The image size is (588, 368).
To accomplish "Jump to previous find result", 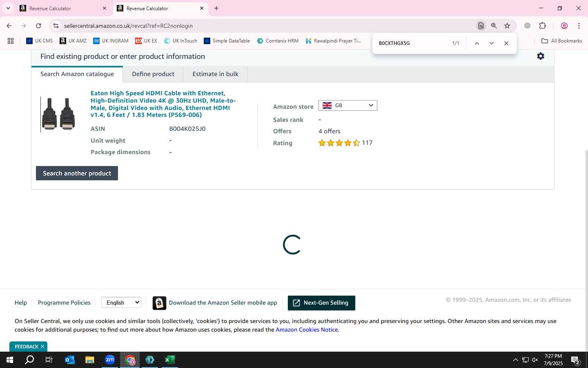I will (x=477, y=43).
